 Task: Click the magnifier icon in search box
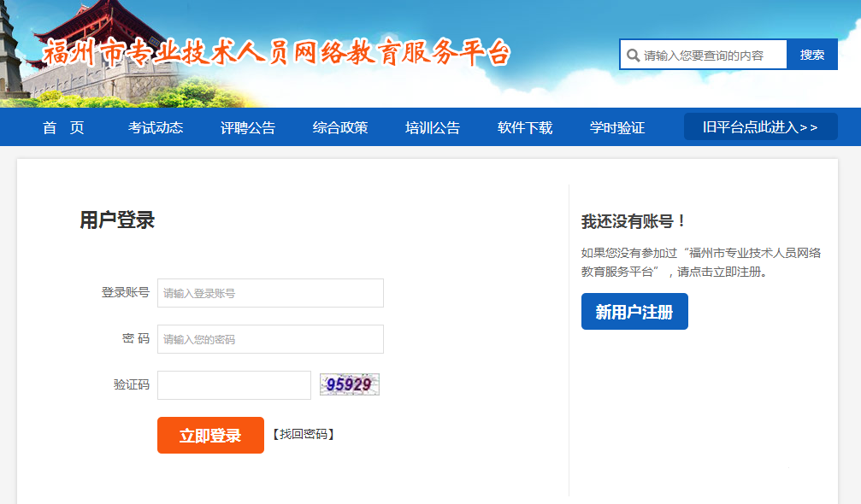tap(633, 56)
